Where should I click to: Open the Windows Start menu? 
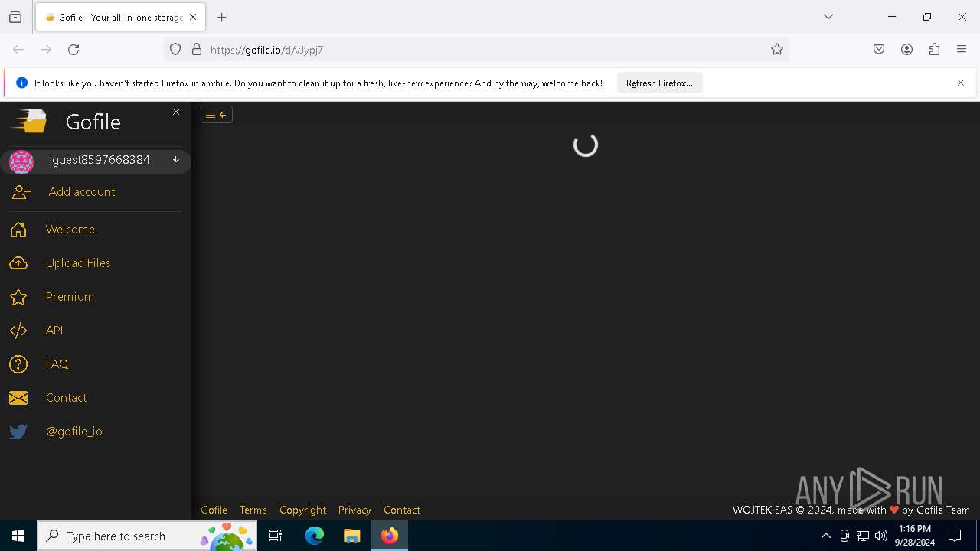click(18, 536)
